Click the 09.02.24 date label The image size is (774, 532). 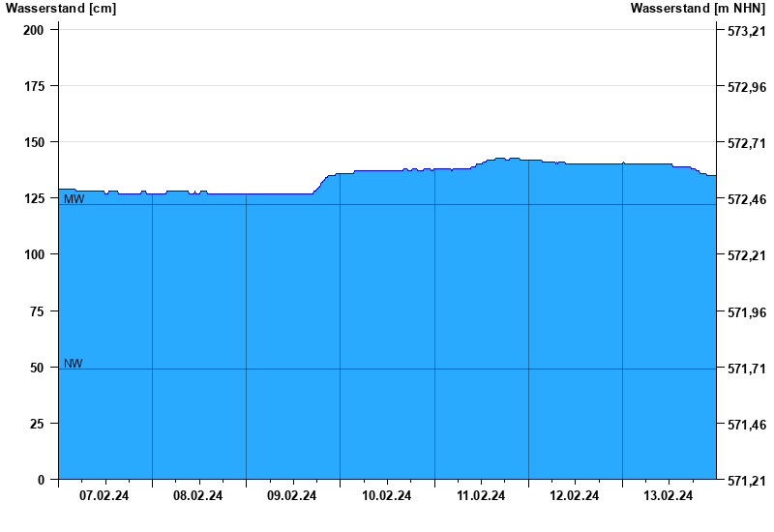pyautogui.click(x=292, y=496)
